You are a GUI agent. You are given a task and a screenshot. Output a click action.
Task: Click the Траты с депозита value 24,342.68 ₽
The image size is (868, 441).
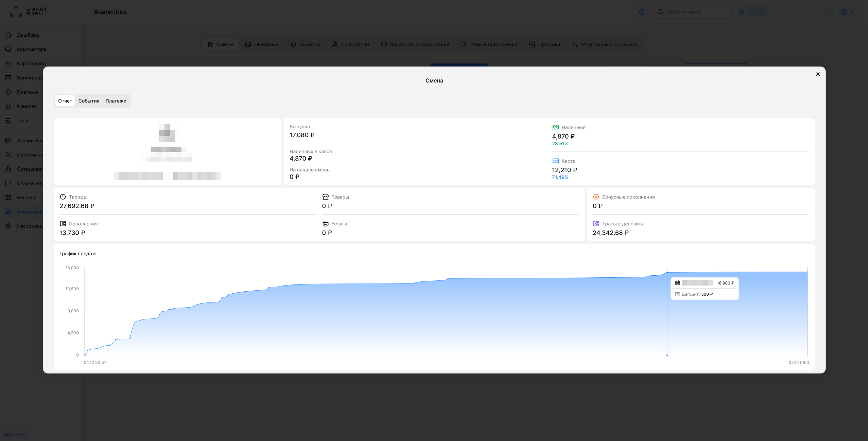pyautogui.click(x=611, y=233)
